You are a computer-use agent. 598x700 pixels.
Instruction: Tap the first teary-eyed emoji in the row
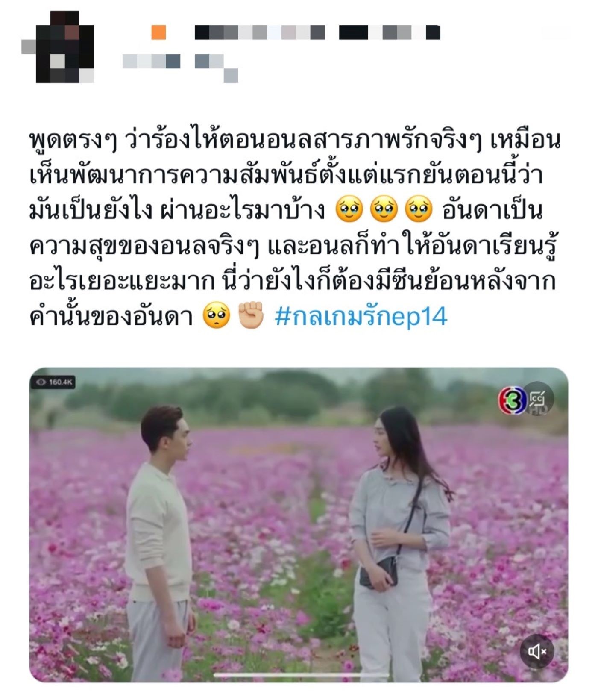click(349, 209)
